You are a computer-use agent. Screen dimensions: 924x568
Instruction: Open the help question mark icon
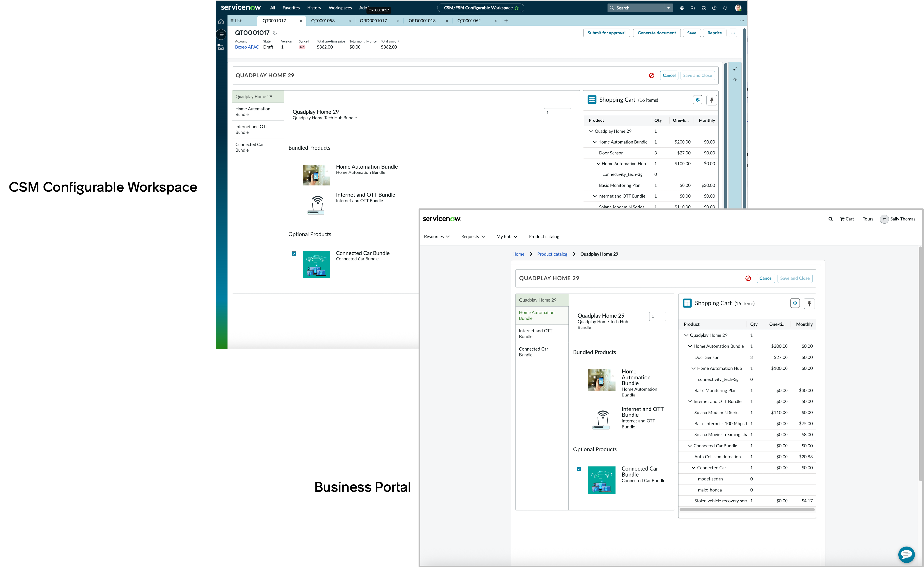pos(714,8)
